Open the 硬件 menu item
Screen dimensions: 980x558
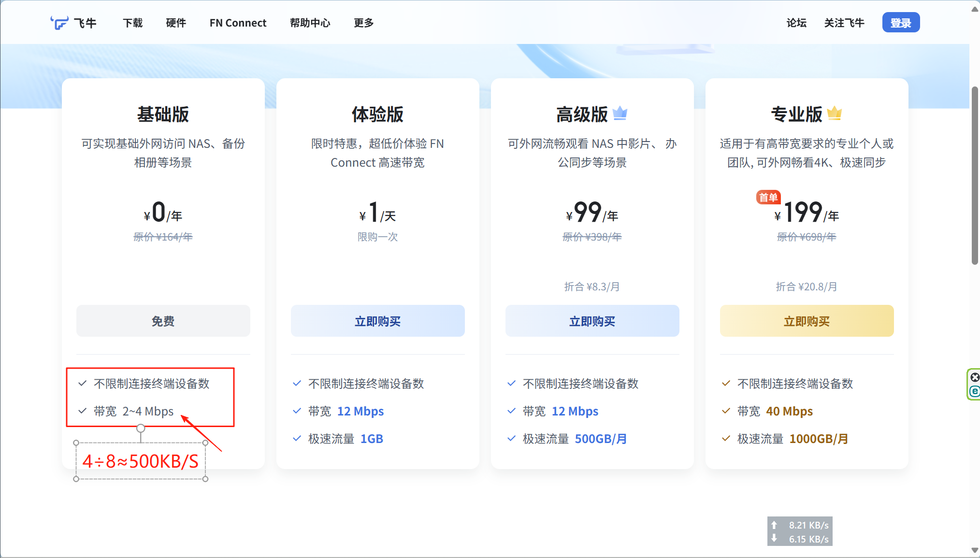[176, 23]
